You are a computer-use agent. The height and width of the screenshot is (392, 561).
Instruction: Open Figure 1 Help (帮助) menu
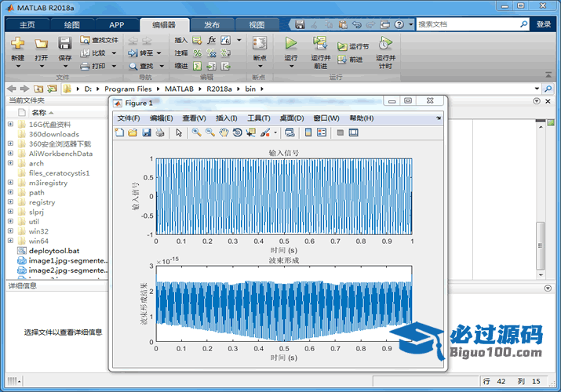pyautogui.click(x=362, y=118)
